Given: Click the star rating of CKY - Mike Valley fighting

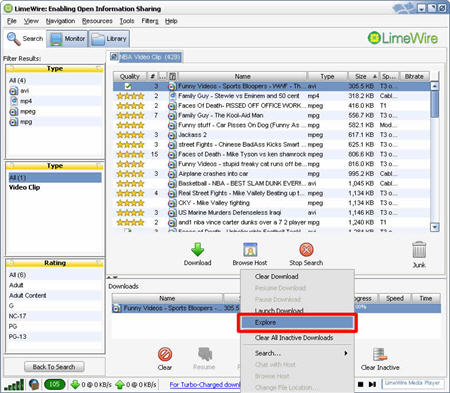Looking at the screenshot, I should [x=130, y=203].
